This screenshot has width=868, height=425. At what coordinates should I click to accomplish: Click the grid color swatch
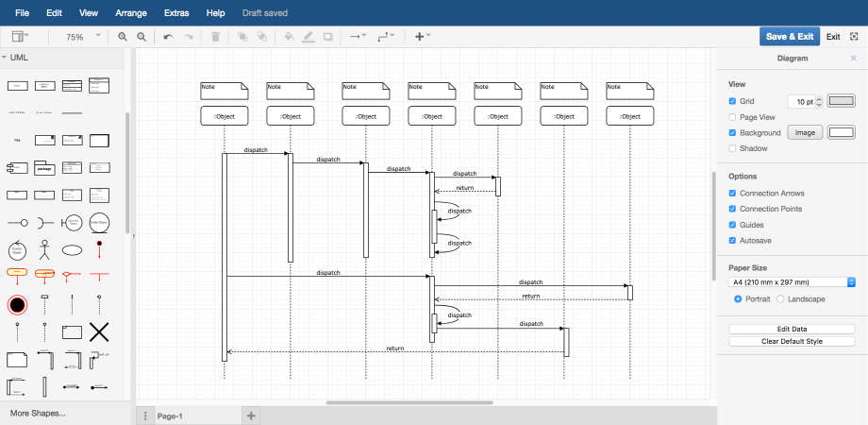841,101
